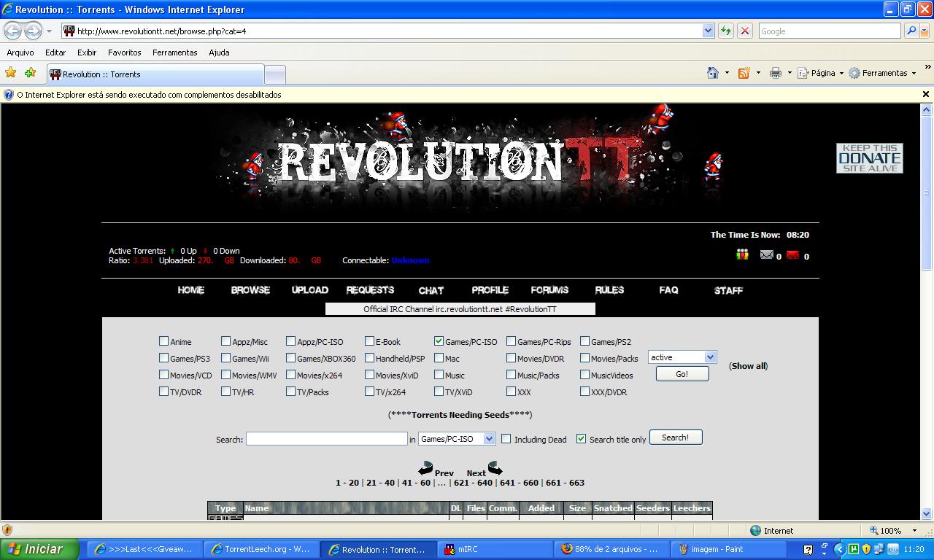Image resolution: width=934 pixels, height=560 pixels.
Task: Open the search provider dropdown arrow
Action: (x=924, y=31)
